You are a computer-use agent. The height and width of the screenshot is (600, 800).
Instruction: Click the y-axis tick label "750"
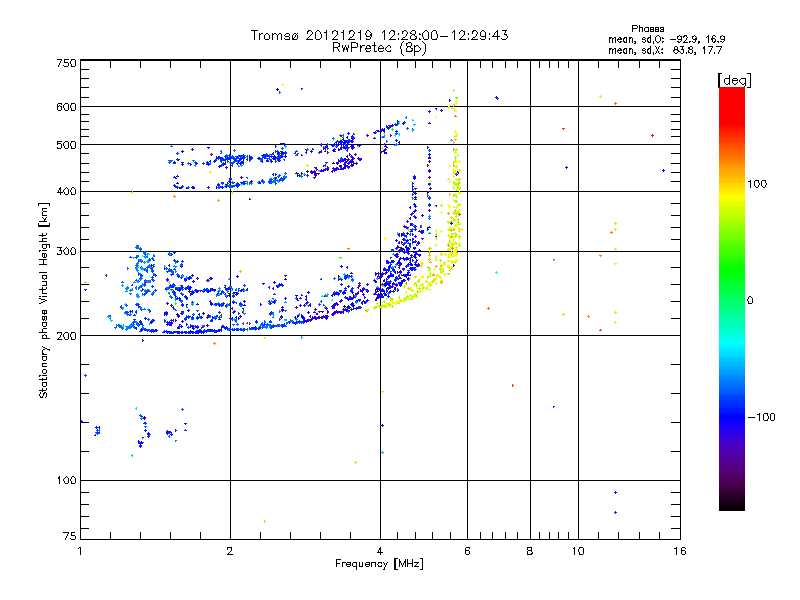pos(66,63)
